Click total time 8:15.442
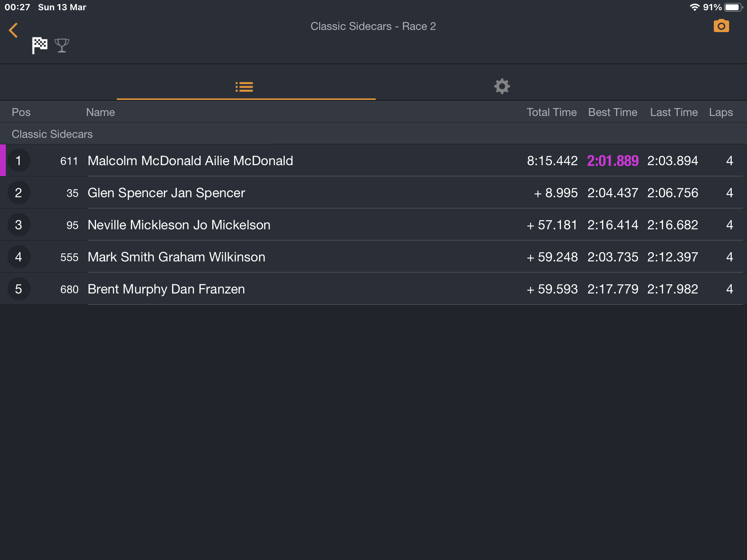This screenshot has height=560, width=747. point(552,161)
